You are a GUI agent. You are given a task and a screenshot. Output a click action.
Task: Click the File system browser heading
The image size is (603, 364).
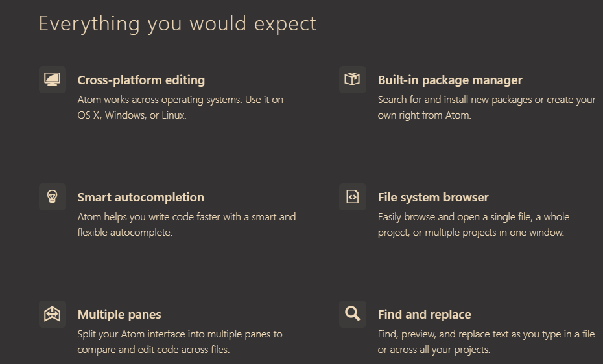coord(433,198)
